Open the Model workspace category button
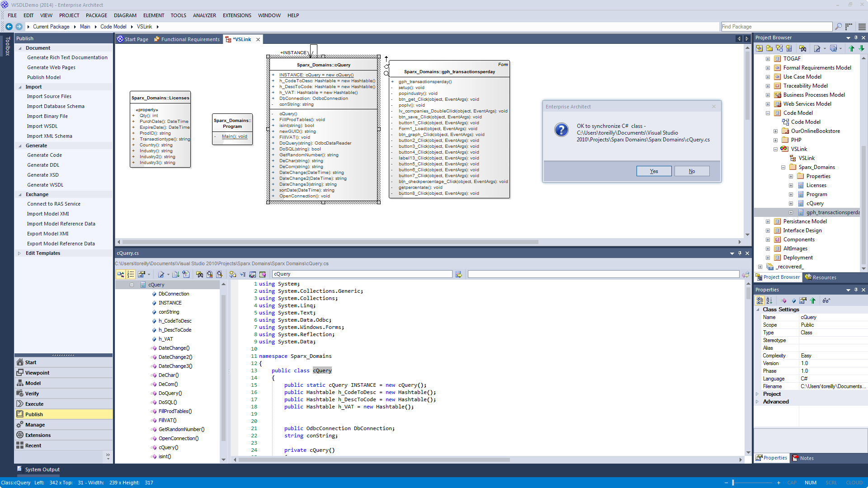Viewport: 868px width, 488px height. 63,383
